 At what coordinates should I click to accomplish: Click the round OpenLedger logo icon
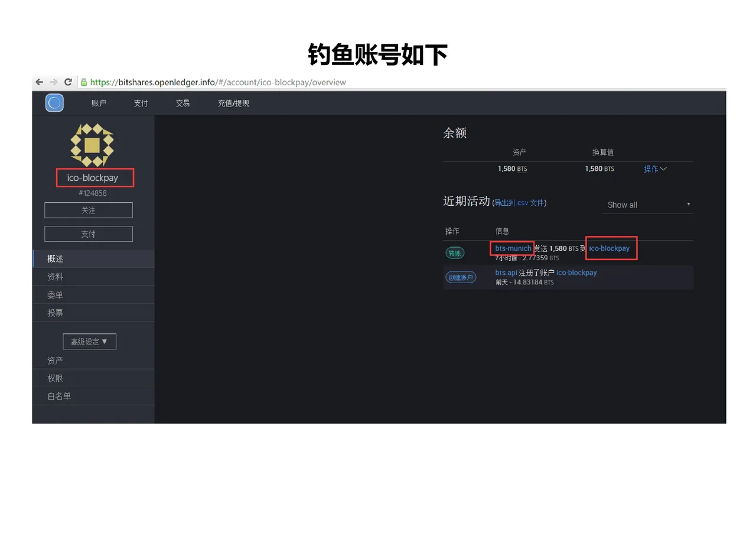pos(55,103)
